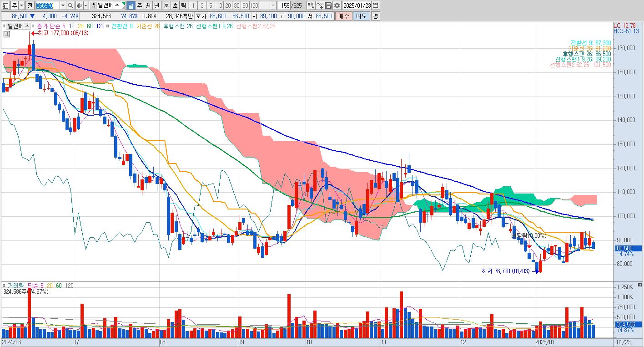Image resolution: width=644 pixels, height=347 pixels.
Task: Click the 후행스팬 26 legend label
Action: tap(178, 26)
